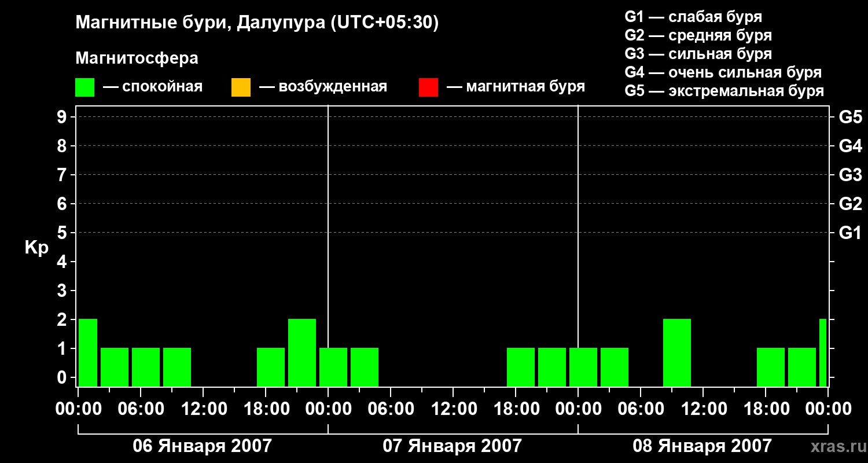Click the '06:00' time label under 08 Января

coord(641,409)
